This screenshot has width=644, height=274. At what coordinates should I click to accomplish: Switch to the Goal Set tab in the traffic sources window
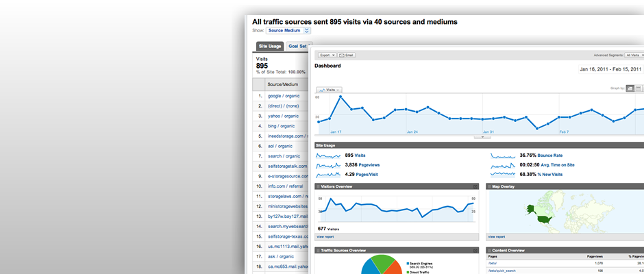[298, 47]
